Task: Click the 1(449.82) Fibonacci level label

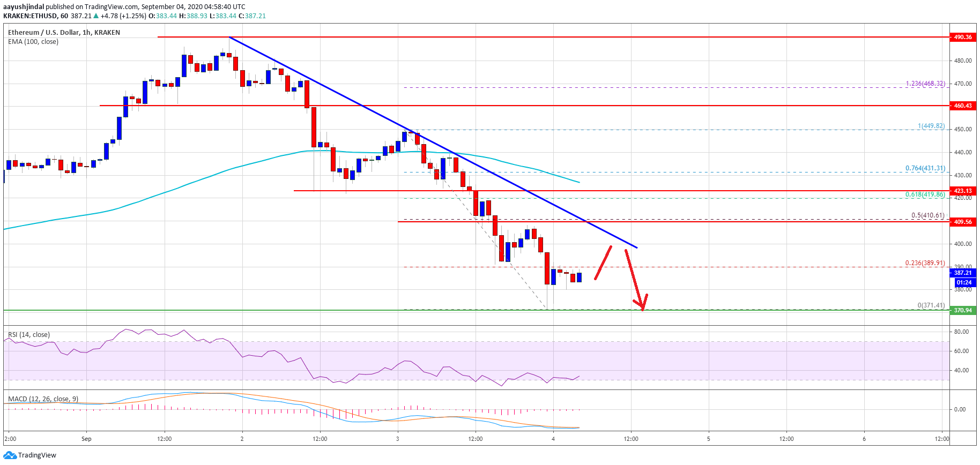Action: [931, 126]
